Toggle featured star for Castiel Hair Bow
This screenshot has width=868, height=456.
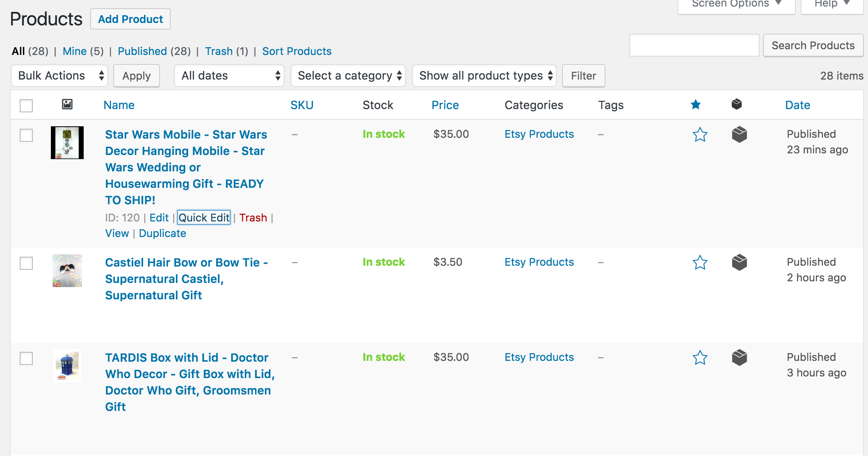pyautogui.click(x=700, y=262)
